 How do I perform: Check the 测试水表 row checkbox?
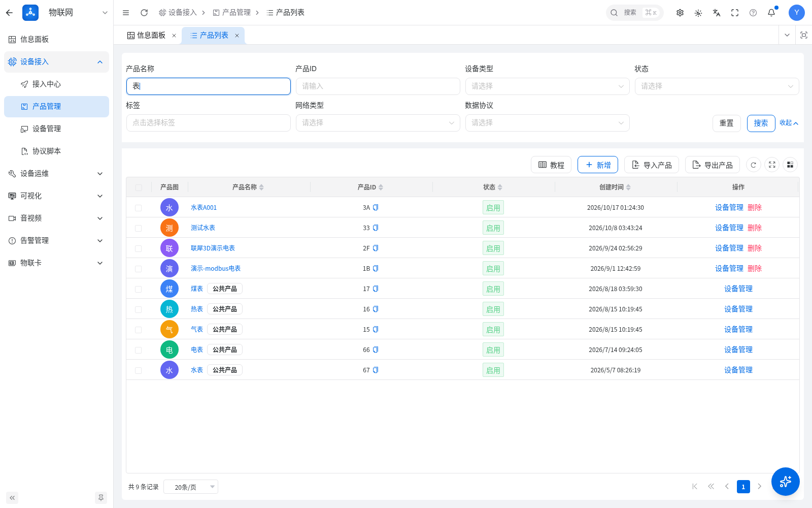tap(138, 228)
